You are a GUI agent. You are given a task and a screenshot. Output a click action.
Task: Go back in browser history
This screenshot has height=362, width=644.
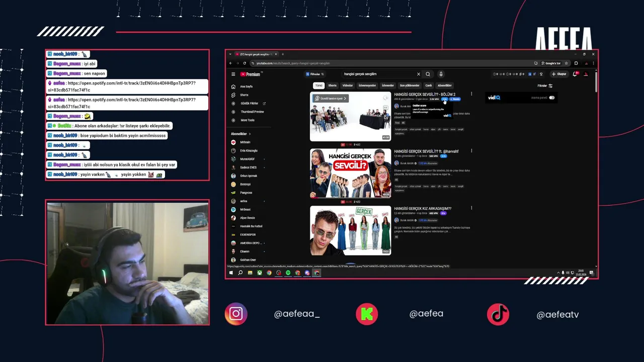tap(230, 63)
